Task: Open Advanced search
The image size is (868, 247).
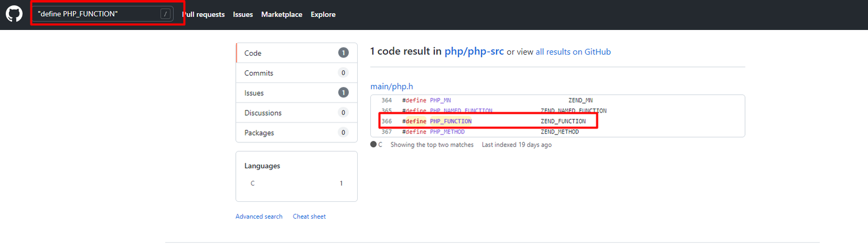Action: (x=259, y=217)
